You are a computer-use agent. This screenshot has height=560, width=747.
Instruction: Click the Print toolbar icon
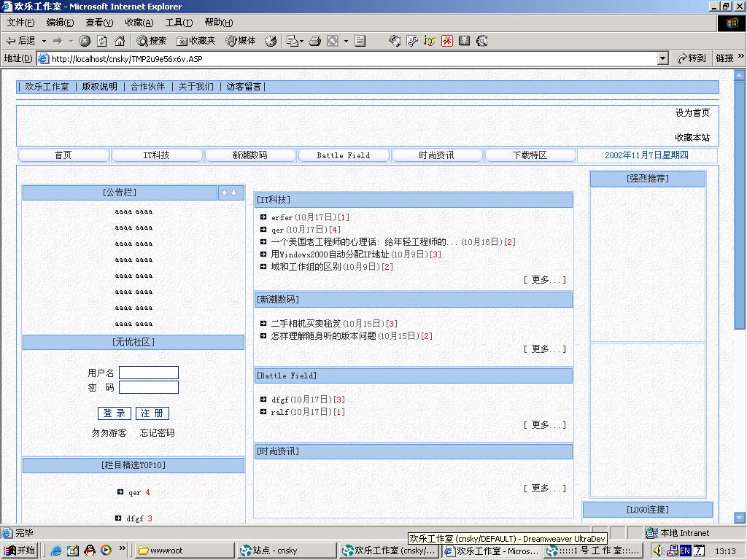315,41
